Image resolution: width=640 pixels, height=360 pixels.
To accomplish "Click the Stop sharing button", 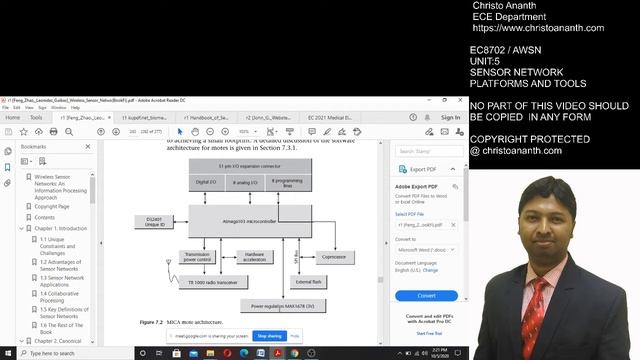I will (x=269, y=336).
